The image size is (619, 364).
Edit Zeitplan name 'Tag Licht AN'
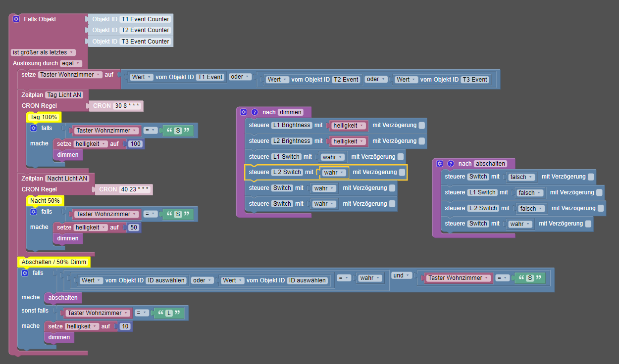64,95
